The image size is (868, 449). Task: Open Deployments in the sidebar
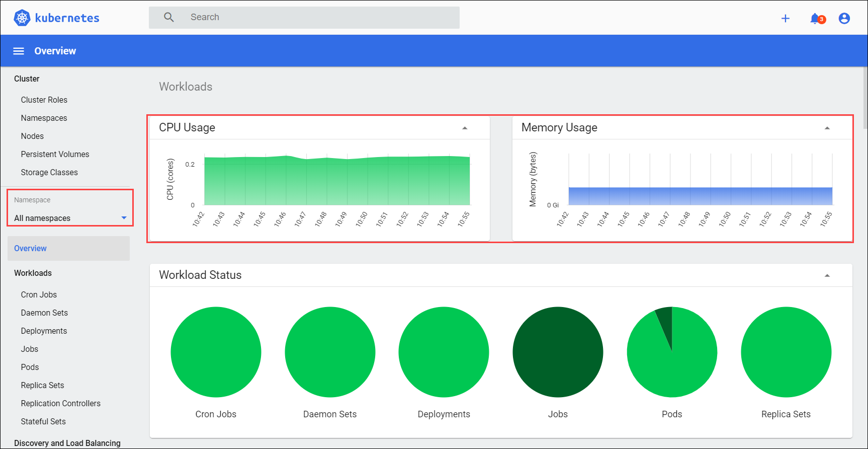point(44,331)
